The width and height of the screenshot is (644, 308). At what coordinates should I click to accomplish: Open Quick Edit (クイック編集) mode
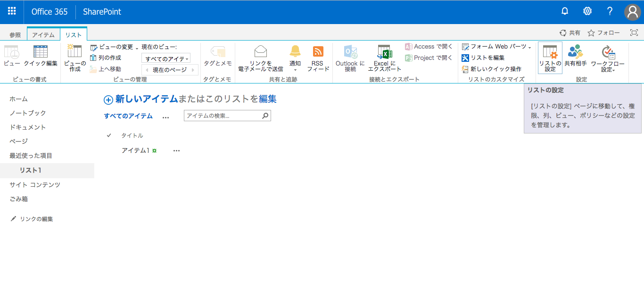click(41, 57)
